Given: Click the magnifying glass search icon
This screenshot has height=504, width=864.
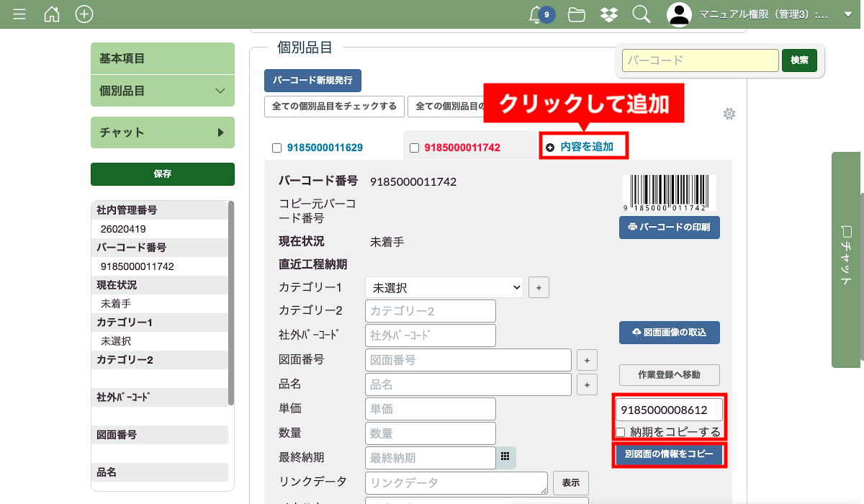Looking at the screenshot, I should [x=641, y=14].
